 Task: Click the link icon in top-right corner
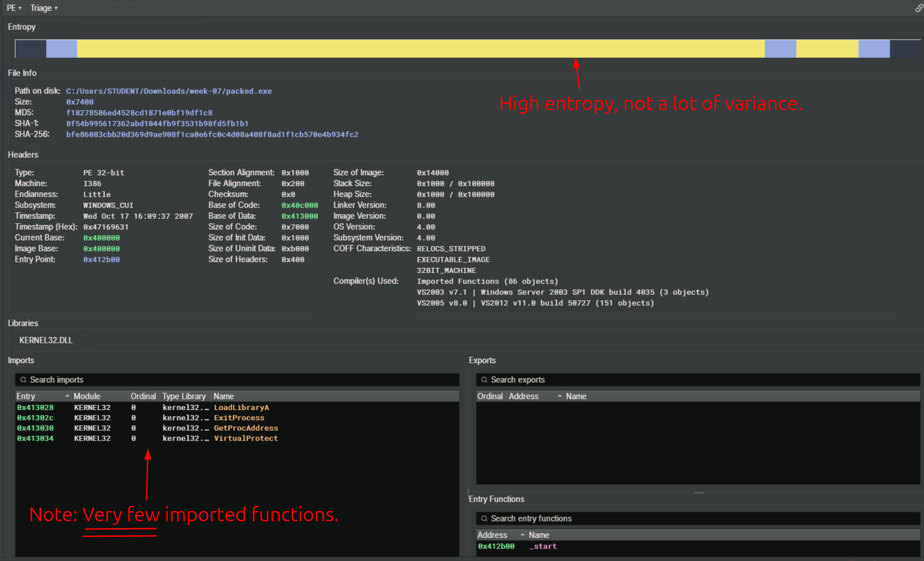pos(919,8)
